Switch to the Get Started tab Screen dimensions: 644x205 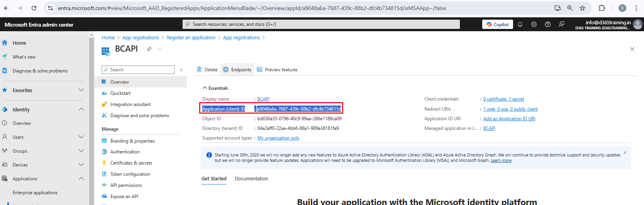214,179
